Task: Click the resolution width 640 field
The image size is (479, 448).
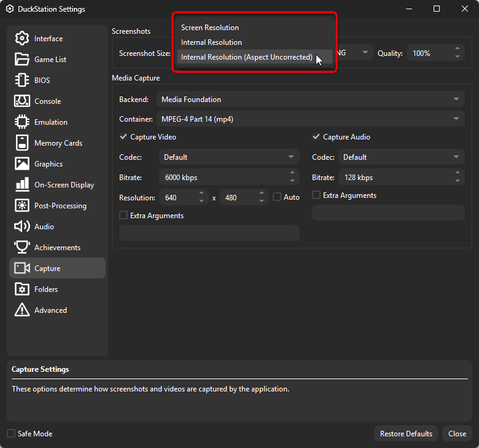Action: (x=178, y=198)
